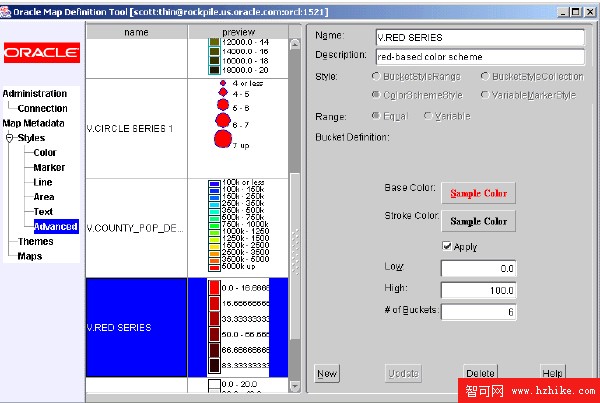Click the Map Metadata heading

tap(33, 123)
